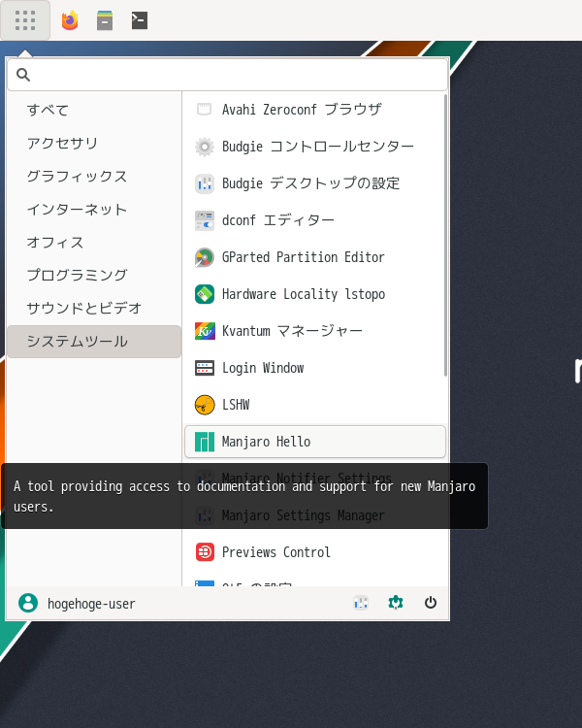This screenshot has height=728, width=582.
Task: Click the magnifier search icon
Action: pyautogui.click(x=23, y=75)
